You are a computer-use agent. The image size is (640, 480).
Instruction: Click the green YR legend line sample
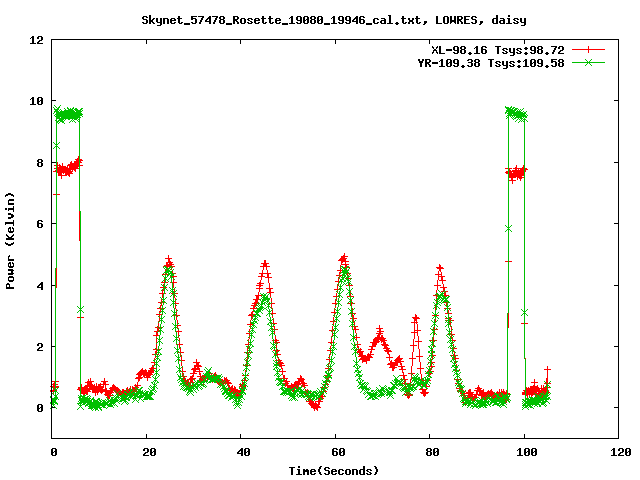point(588,62)
